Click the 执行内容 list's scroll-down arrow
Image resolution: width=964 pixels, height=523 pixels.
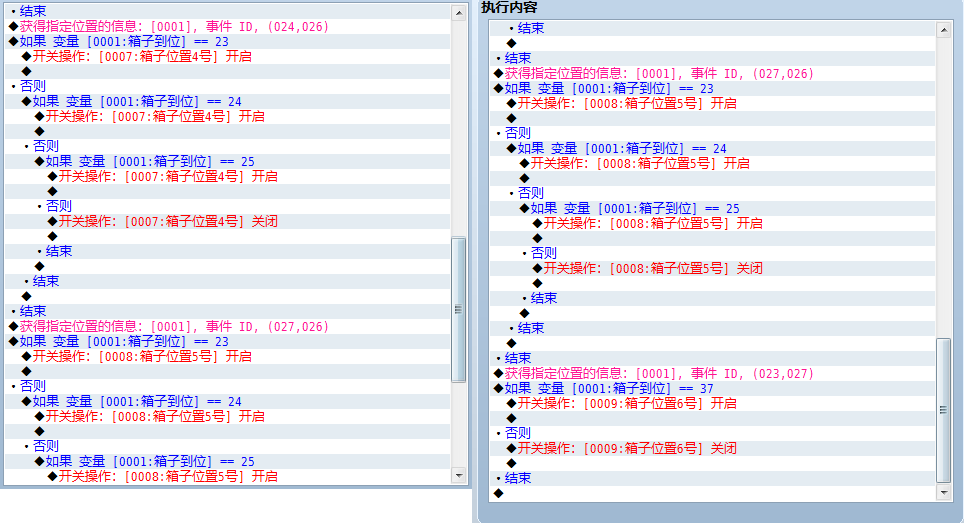[944, 492]
